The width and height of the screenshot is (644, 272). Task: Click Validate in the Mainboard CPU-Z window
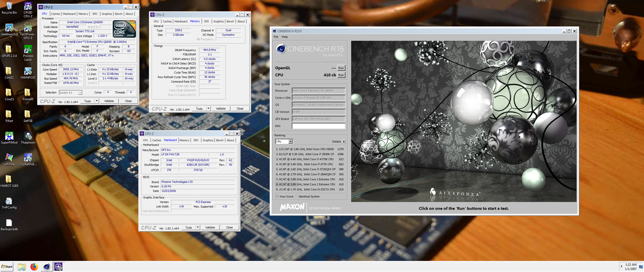(210, 227)
